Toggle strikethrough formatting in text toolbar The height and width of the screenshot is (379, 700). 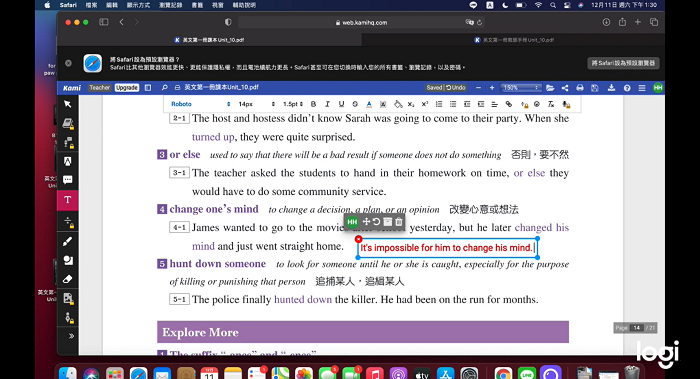(355, 104)
